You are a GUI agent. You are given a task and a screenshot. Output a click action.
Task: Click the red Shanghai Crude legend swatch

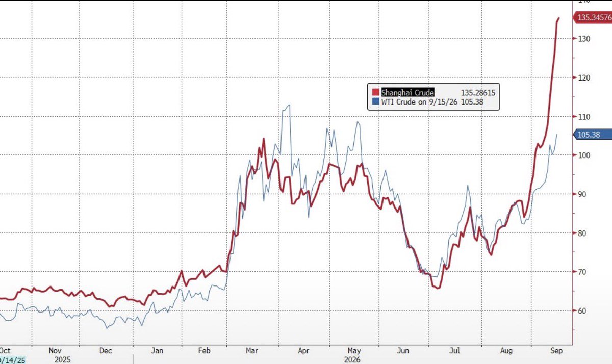pyautogui.click(x=376, y=93)
